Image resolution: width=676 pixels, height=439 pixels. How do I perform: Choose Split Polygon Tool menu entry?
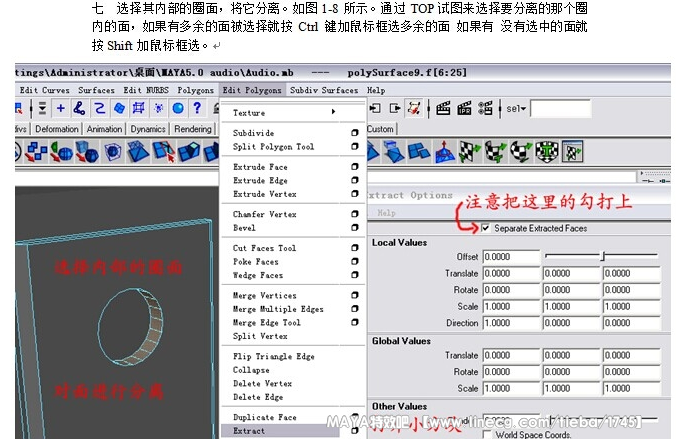273,147
